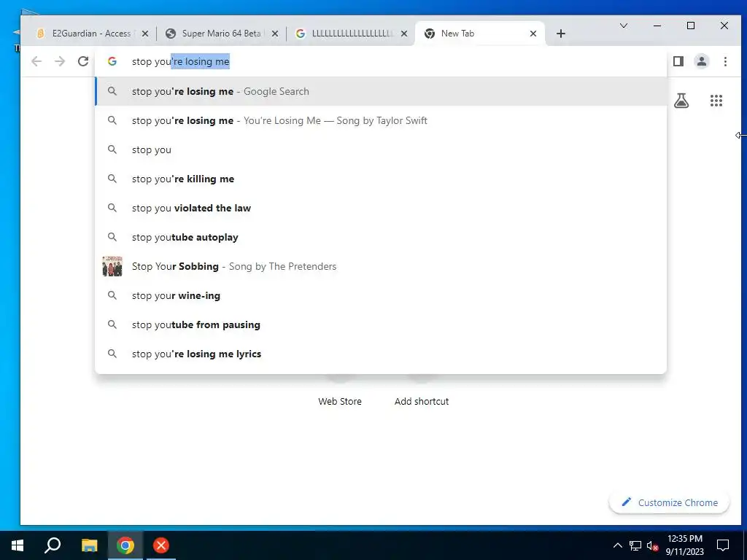
Task: Open a new tab with the plus button
Action: point(561,34)
